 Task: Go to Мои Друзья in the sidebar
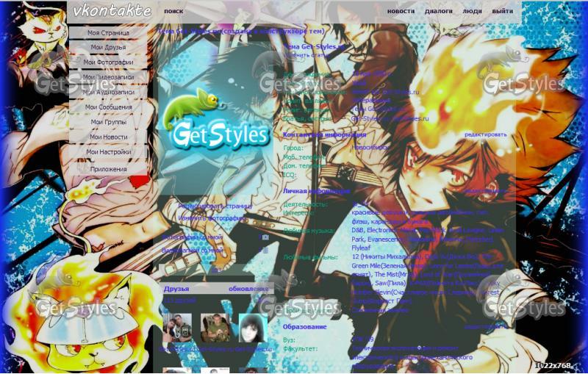pos(108,47)
